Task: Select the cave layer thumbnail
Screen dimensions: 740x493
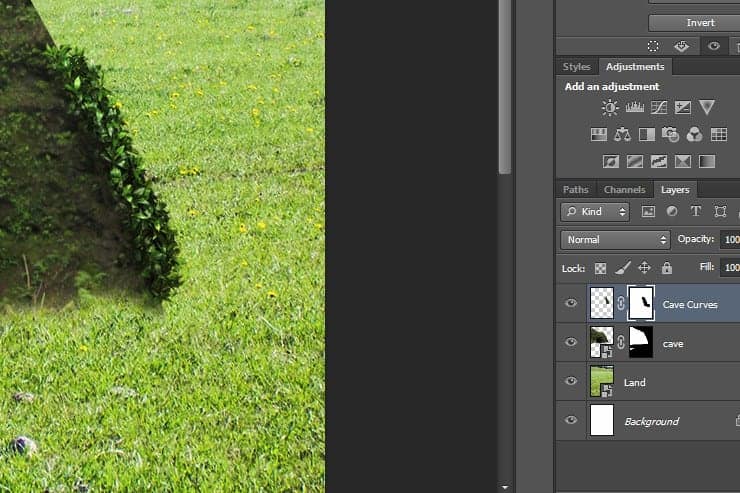Action: [602, 342]
